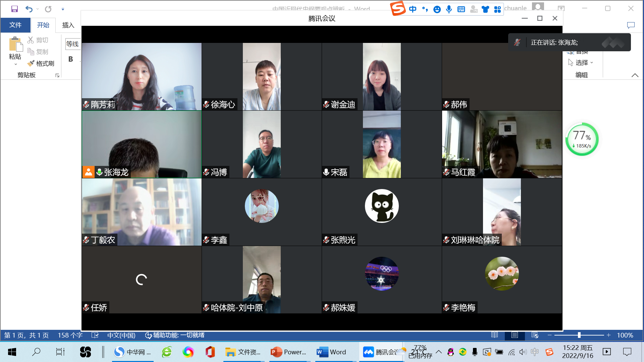This screenshot has width=644, height=362.
Task: Open Word comments pane icon
Action: coord(631,25)
